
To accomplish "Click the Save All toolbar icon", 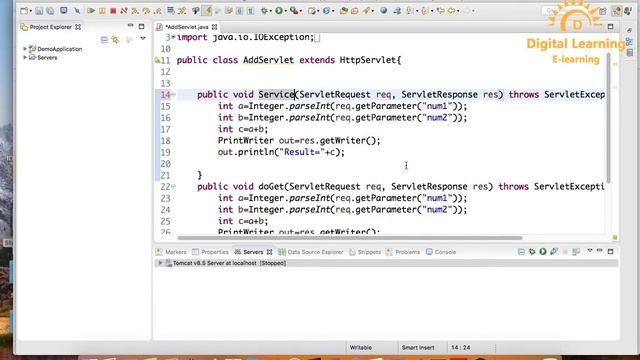I will click(50, 11).
